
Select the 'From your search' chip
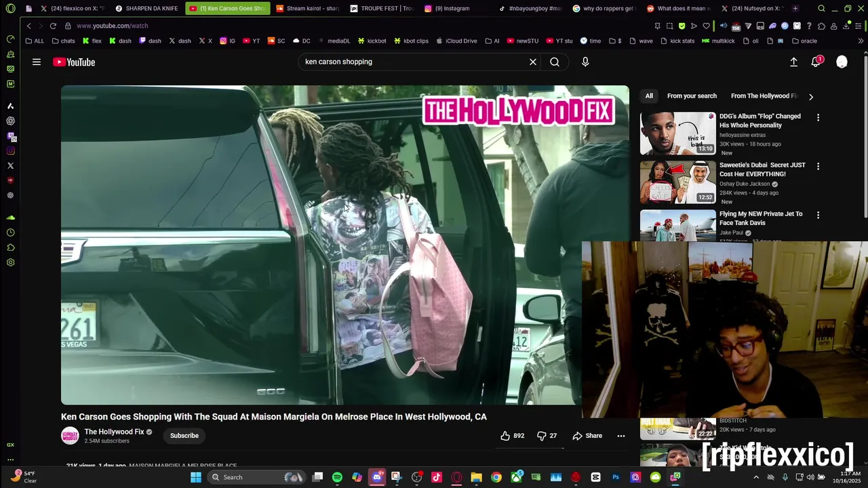pyautogui.click(x=692, y=96)
